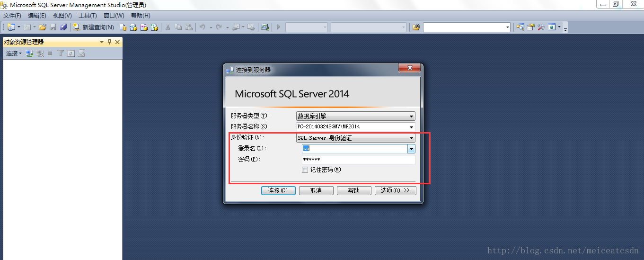This screenshot has width=644, height=260.
Task: Click the New Project toolbar icon
Action: (x=11, y=27)
